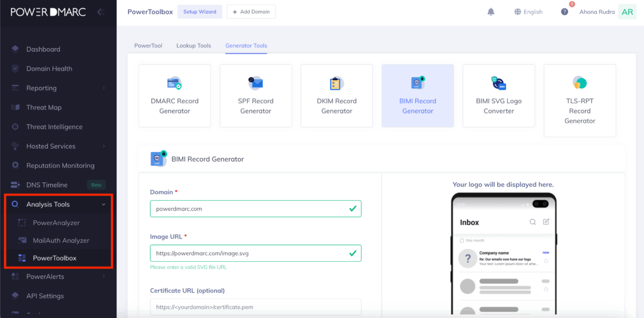
Task: Tick the 'this month' checkbox in preview
Action: click(x=462, y=241)
